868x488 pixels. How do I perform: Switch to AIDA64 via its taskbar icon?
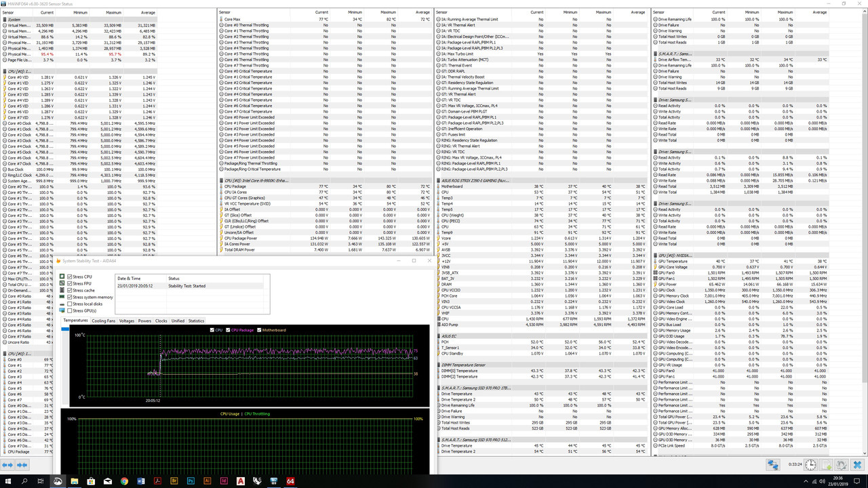pyautogui.click(x=290, y=481)
